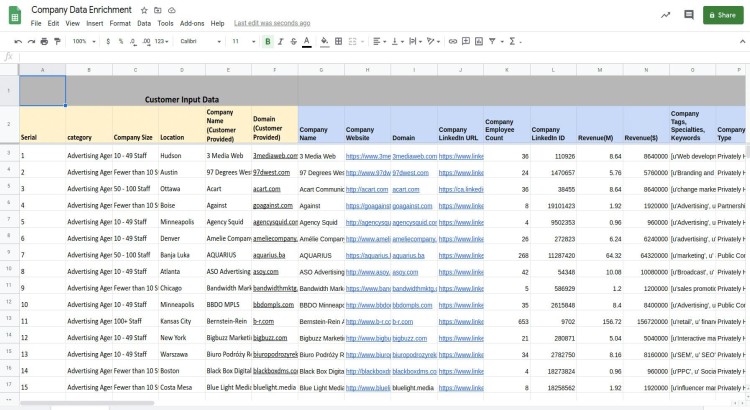Star the Company Data Enrichment document
The image size is (750, 410).
pyautogui.click(x=144, y=10)
